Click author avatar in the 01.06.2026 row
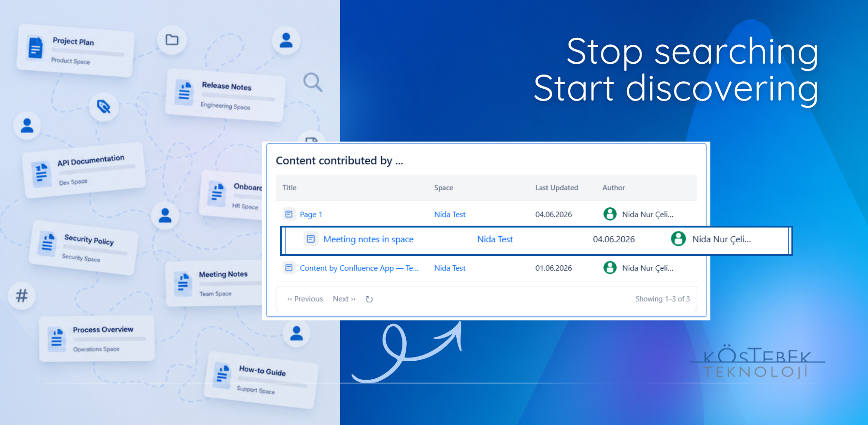 coord(610,268)
